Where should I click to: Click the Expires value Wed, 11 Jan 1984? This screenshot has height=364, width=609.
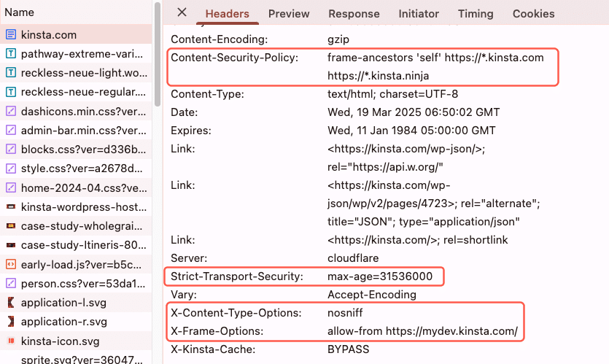click(411, 131)
